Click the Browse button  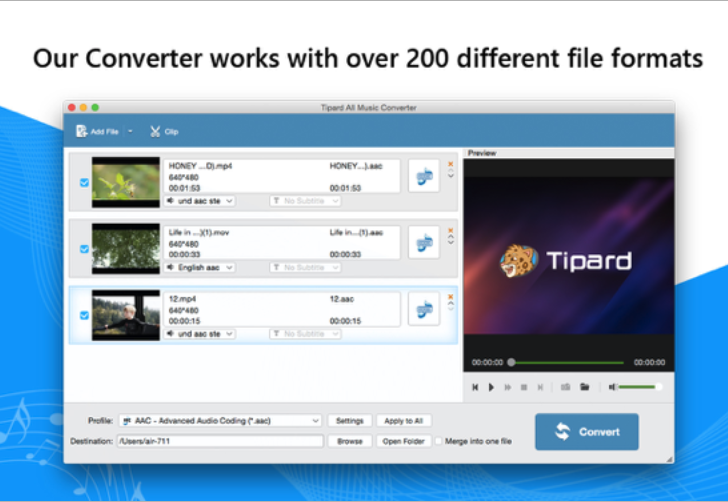[x=350, y=441]
